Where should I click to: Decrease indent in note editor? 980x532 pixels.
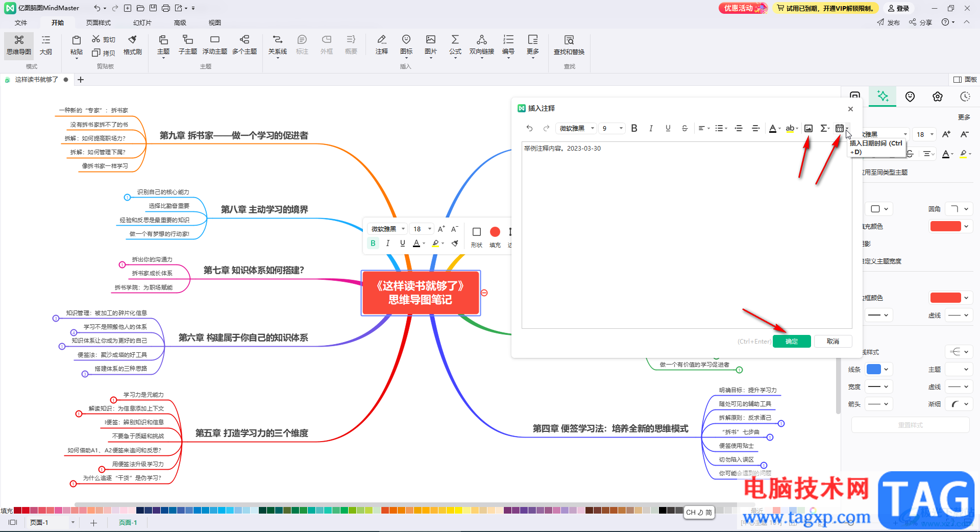click(x=739, y=128)
